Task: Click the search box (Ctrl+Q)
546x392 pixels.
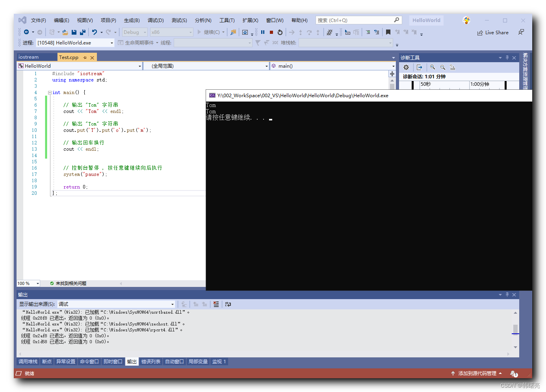Action: click(358, 20)
